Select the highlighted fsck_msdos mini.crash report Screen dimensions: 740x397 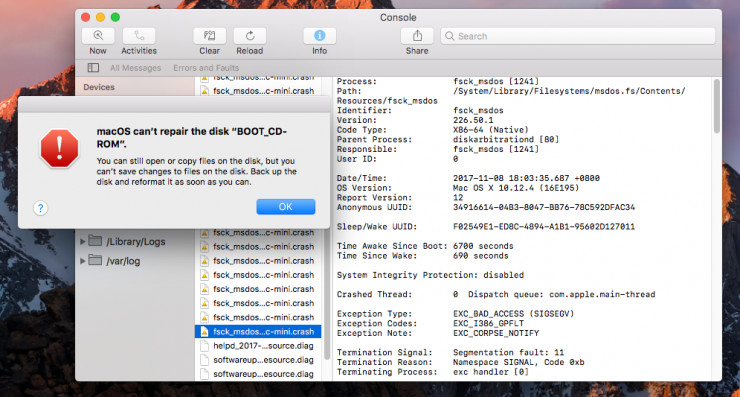[x=258, y=331]
